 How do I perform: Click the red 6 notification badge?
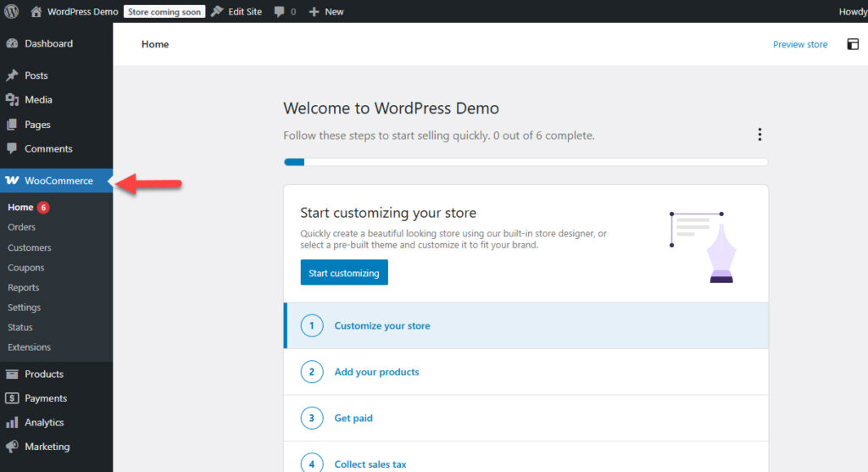pyautogui.click(x=43, y=207)
